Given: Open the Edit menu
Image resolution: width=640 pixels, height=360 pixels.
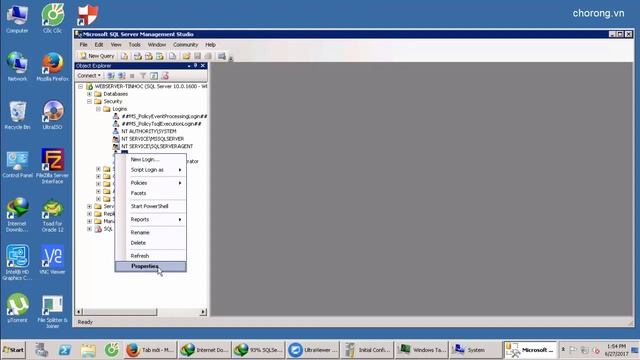Looking at the screenshot, I should 99,44.
